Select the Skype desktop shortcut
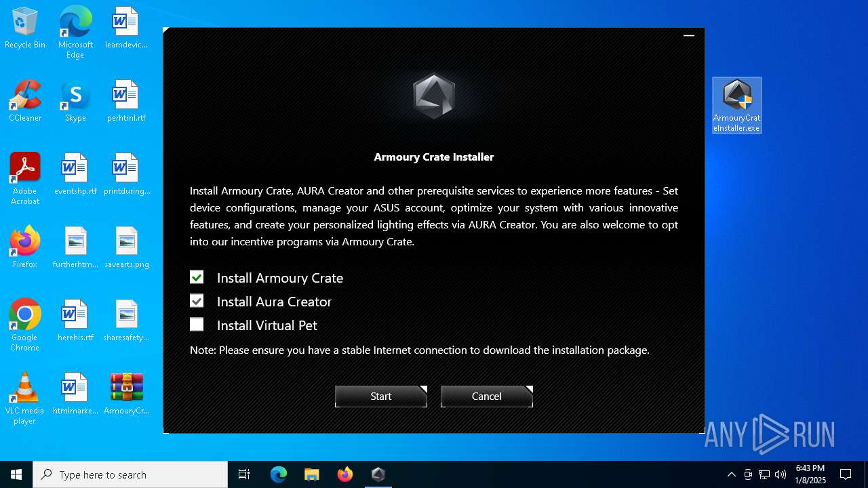Screen dimensions: 868x488 pos(75,102)
